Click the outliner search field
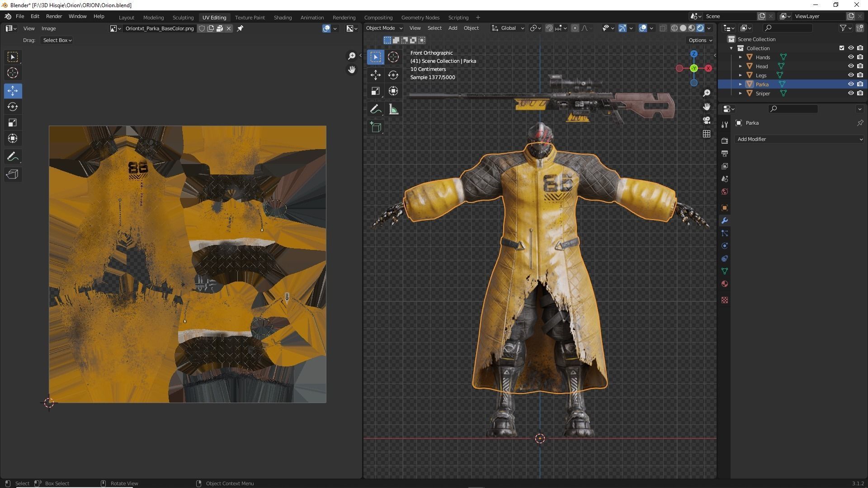 [x=787, y=28]
